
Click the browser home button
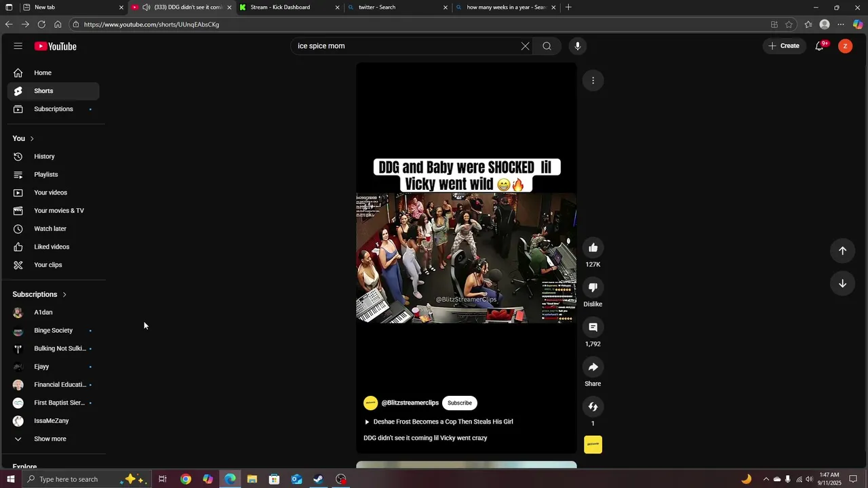pyautogui.click(x=58, y=24)
